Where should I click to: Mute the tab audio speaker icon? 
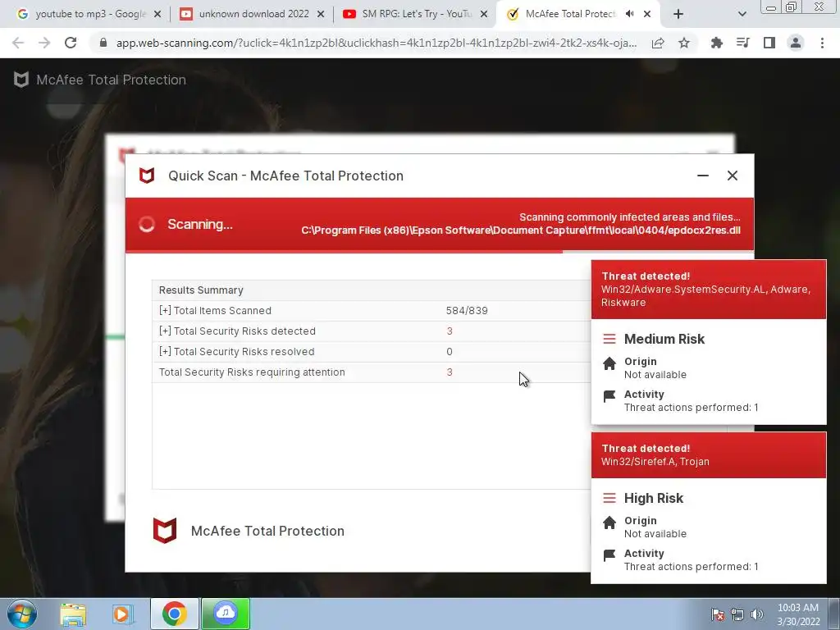pos(629,14)
